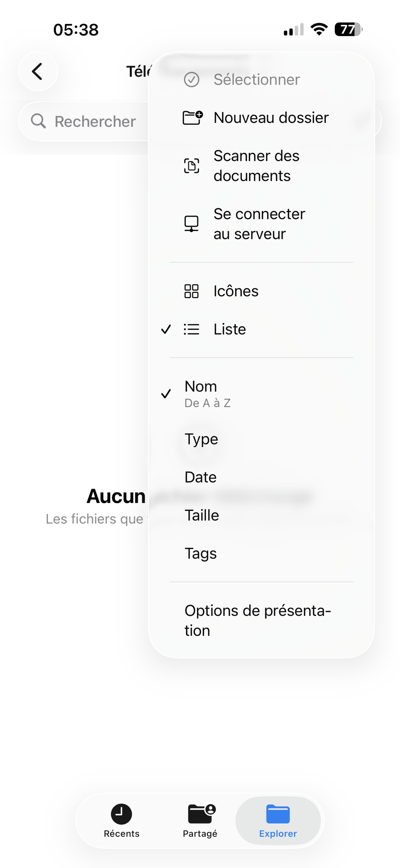
Task: Enable sorting by Nom
Action: [x=201, y=386]
